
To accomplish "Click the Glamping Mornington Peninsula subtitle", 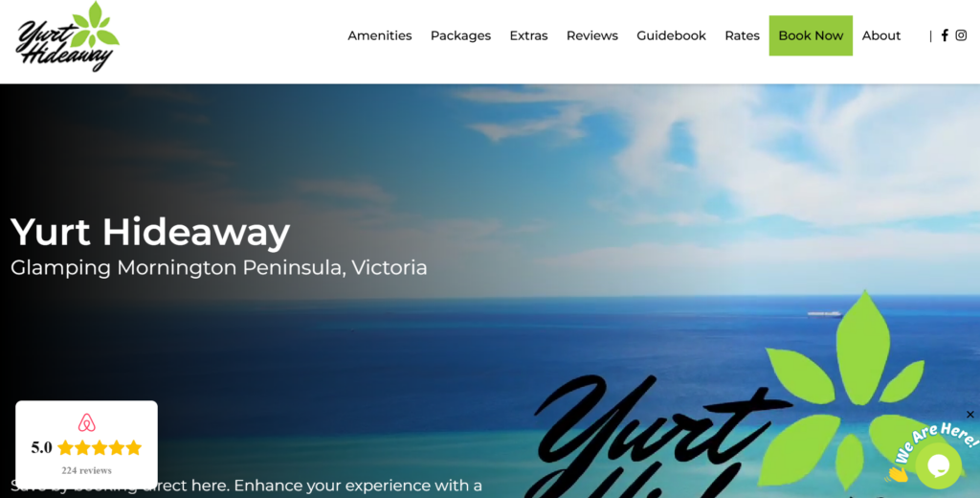I will pyautogui.click(x=219, y=268).
